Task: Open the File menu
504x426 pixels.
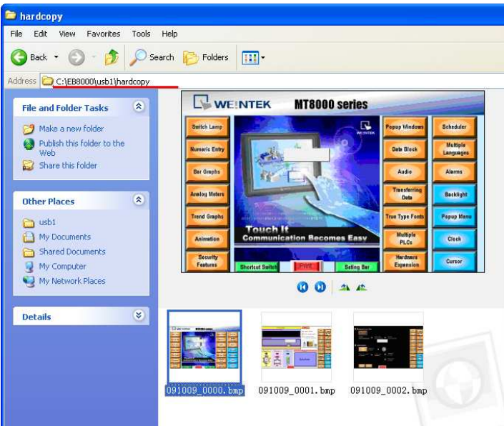Action: pos(16,34)
